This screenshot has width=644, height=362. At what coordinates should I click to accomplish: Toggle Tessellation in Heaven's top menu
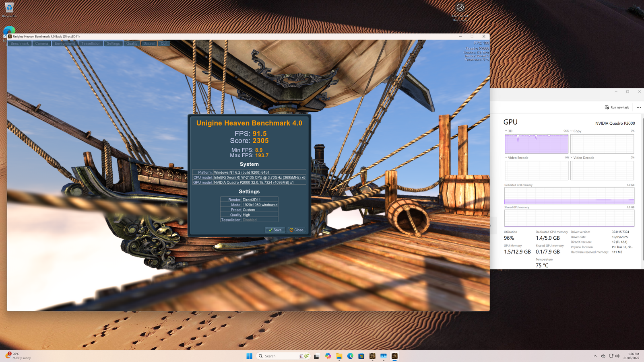click(91, 43)
